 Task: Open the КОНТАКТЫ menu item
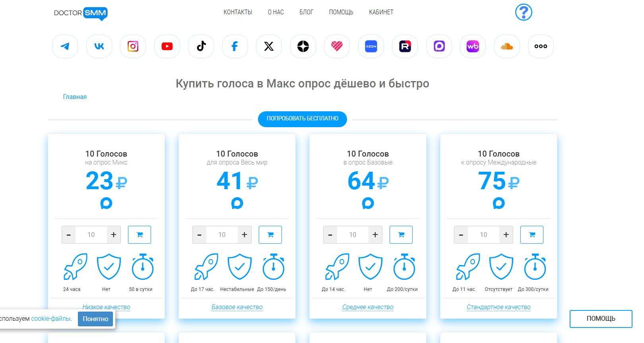pyautogui.click(x=238, y=12)
